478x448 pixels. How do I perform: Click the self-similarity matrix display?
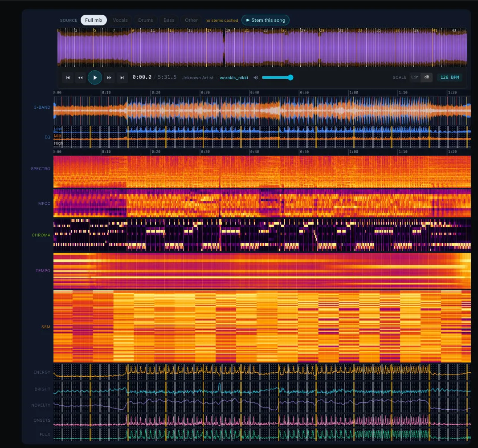[x=262, y=326]
